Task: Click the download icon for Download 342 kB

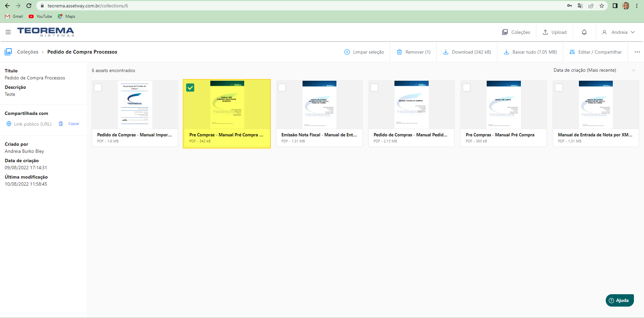Action: [446, 52]
